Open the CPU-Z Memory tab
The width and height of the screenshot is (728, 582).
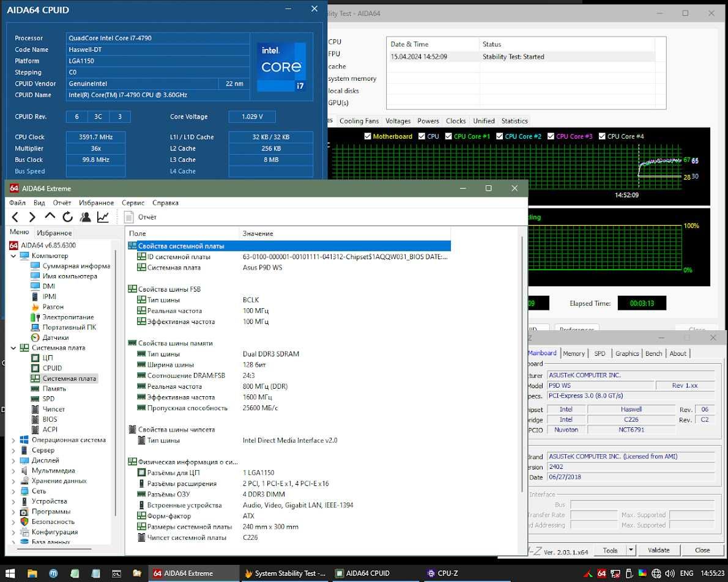pos(574,353)
